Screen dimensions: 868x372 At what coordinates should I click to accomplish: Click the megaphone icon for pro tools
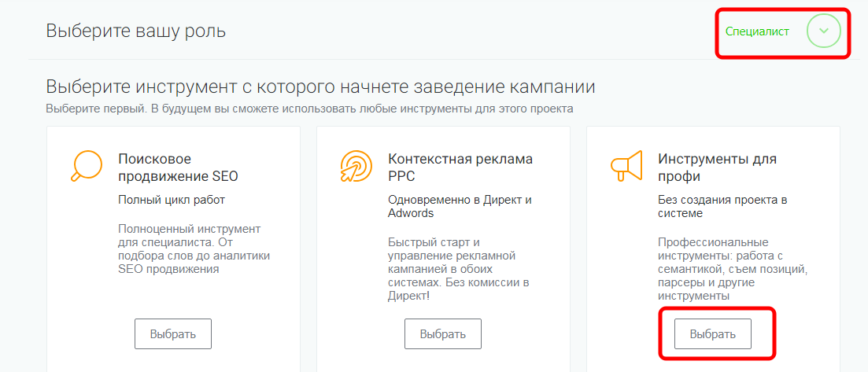coord(626,165)
